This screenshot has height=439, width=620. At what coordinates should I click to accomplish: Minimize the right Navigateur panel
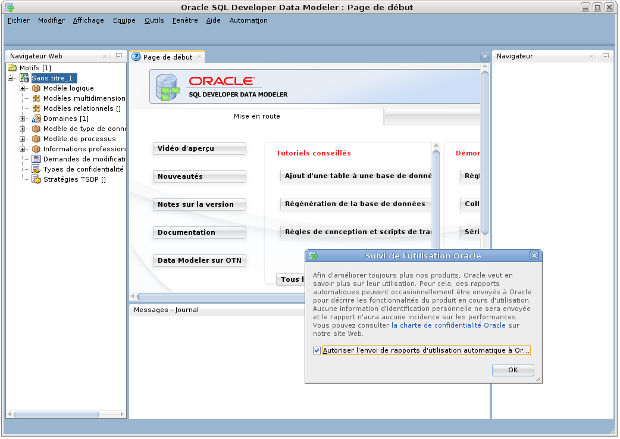click(605, 56)
